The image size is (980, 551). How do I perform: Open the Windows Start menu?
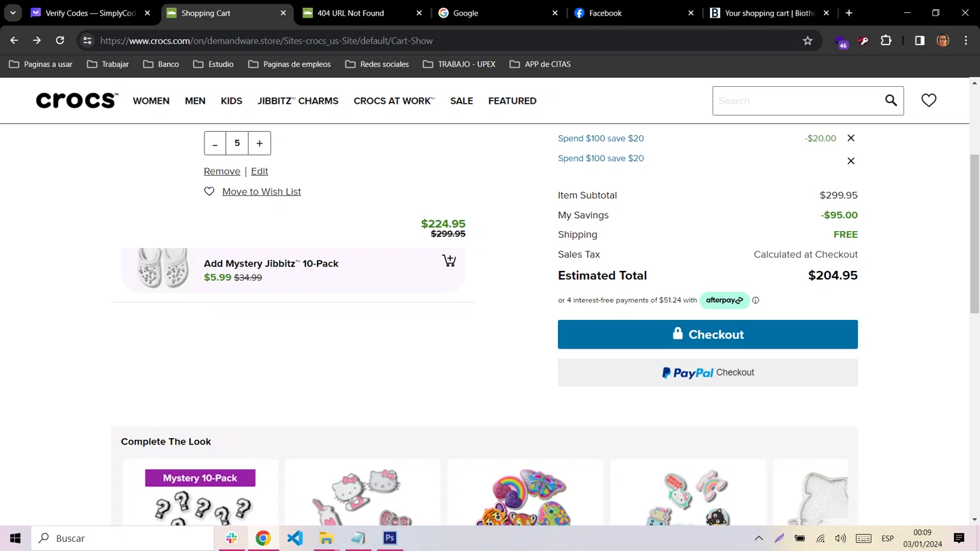[15, 539]
